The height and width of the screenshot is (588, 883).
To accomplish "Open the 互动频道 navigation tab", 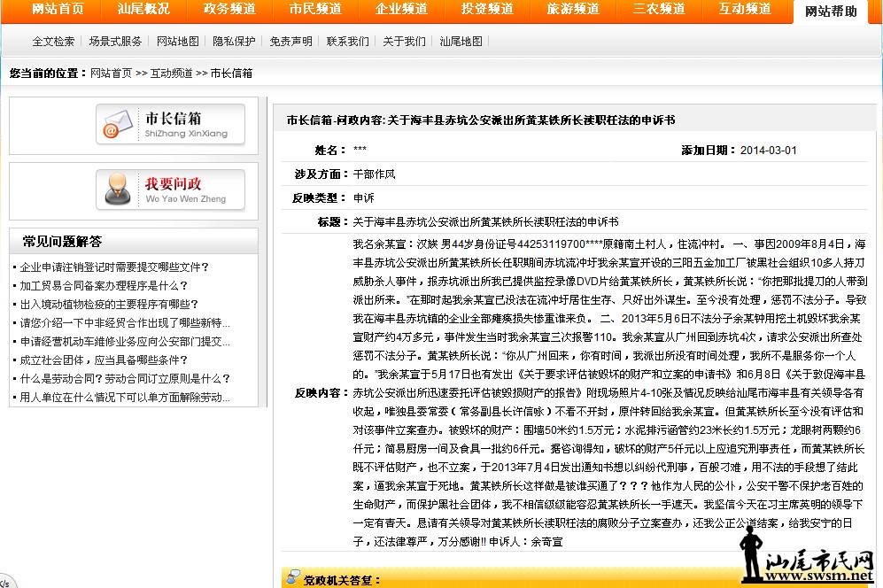I will coord(745,10).
